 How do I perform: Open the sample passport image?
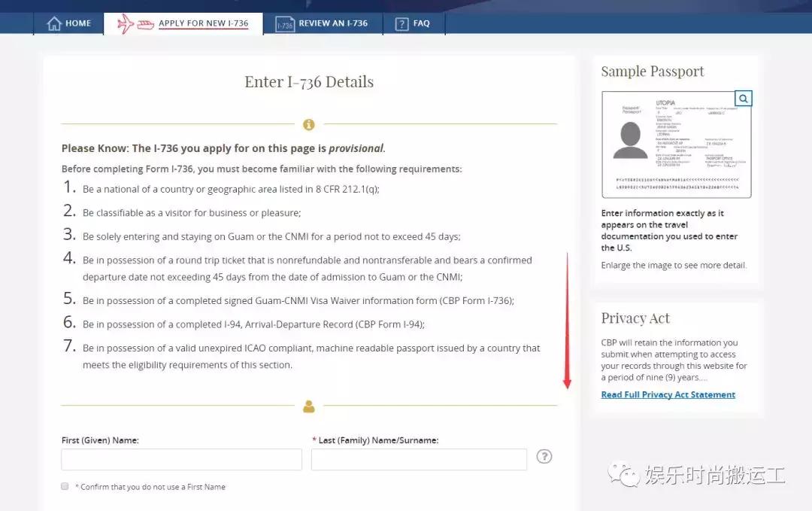tap(677, 144)
